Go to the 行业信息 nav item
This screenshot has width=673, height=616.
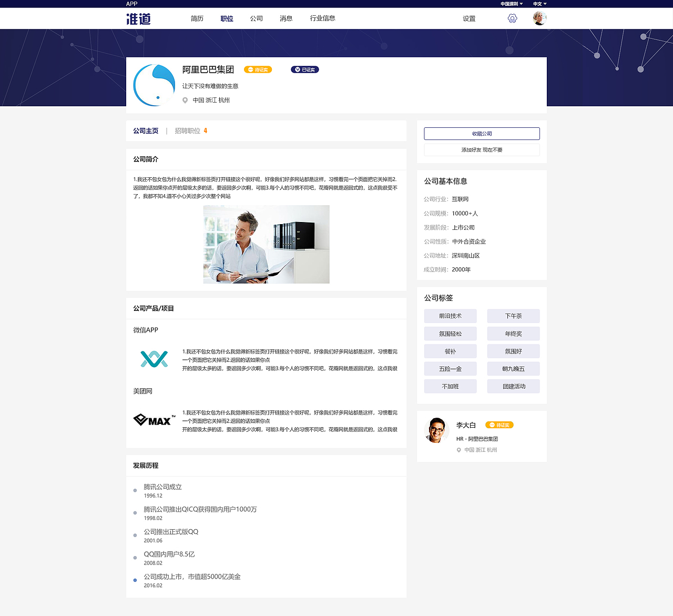(322, 18)
